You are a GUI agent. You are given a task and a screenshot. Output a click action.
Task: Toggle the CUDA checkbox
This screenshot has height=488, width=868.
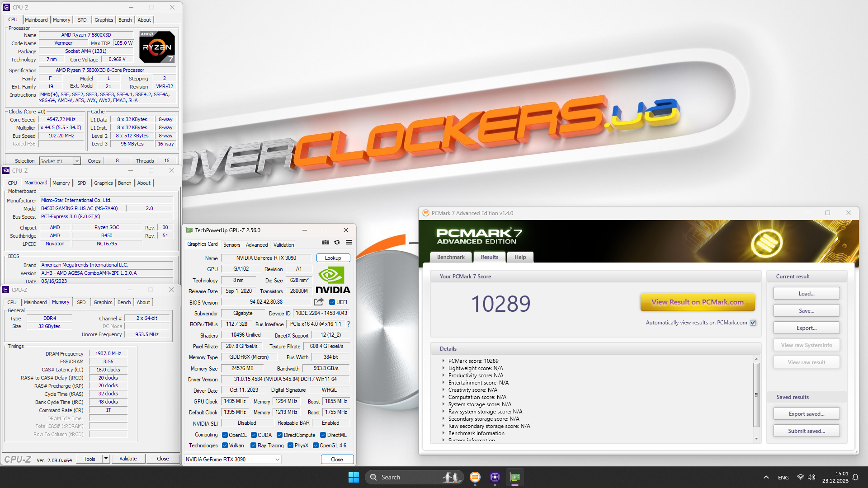pyautogui.click(x=254, y=435)
